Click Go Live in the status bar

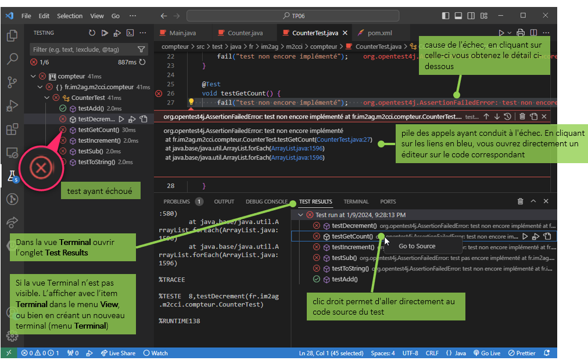pos(486,353)
